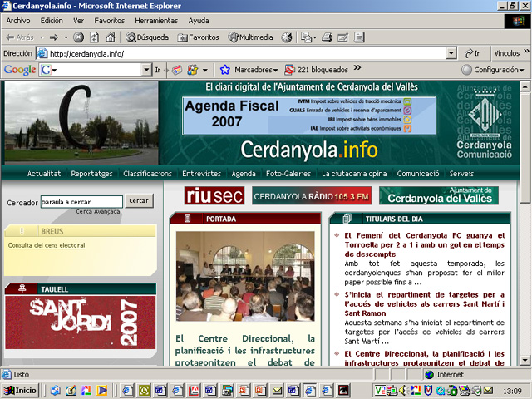Viewport: 532px width, 399px height.
Task: Go to the home page icon
Action: pyautogui.click(x=111, y=37)
